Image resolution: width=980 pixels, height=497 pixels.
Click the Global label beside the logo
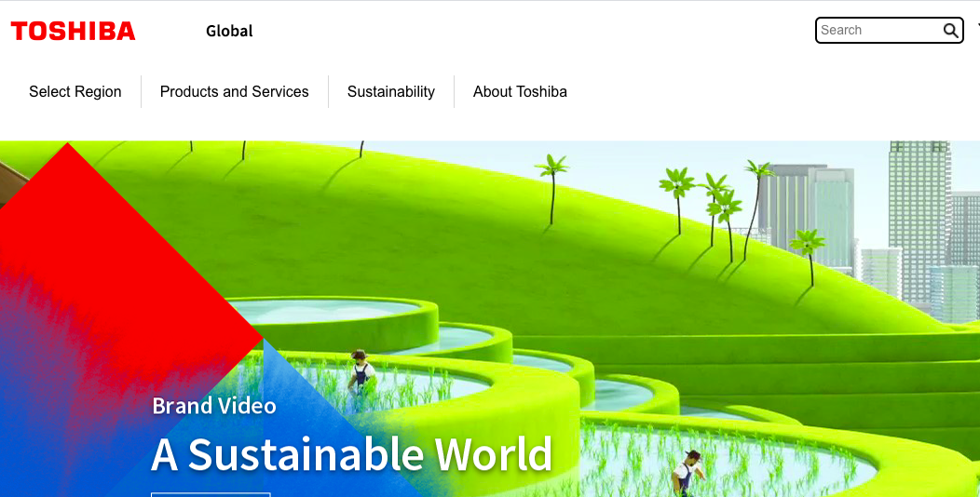[x=229, y=31]
